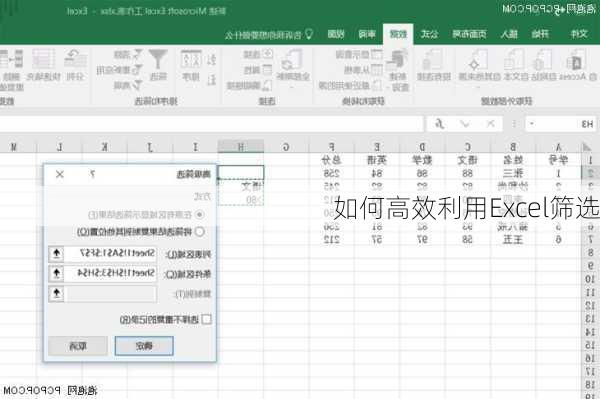Open the Sort (排序) dialog icon
600x399 pixels.
pos(191,65)
